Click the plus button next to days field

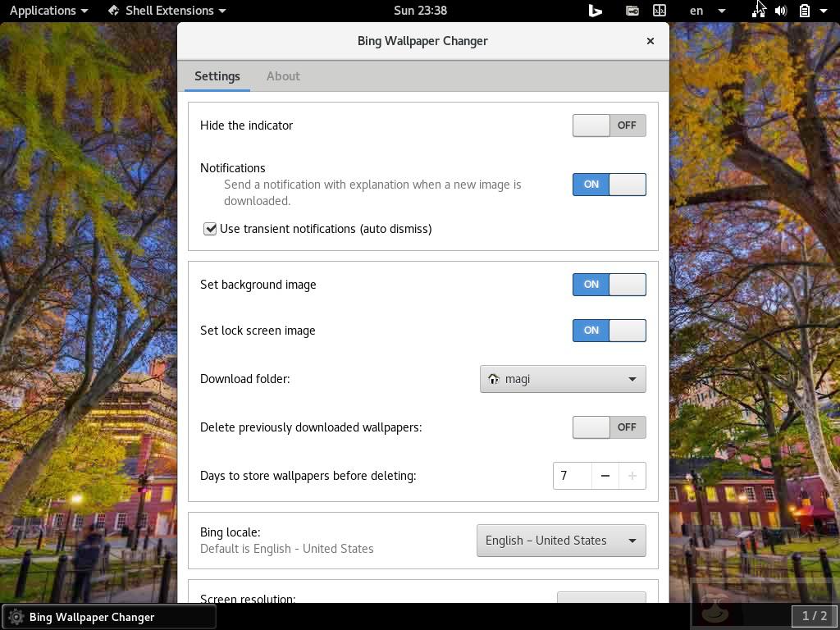pos(632,476)
